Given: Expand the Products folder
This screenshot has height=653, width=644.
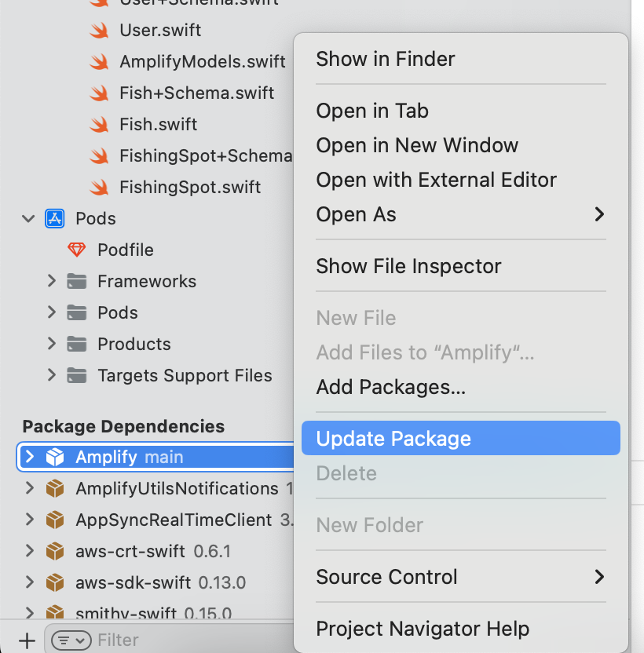Looking at the screenshot, I should pyautogui.click(x=52, y=345).
